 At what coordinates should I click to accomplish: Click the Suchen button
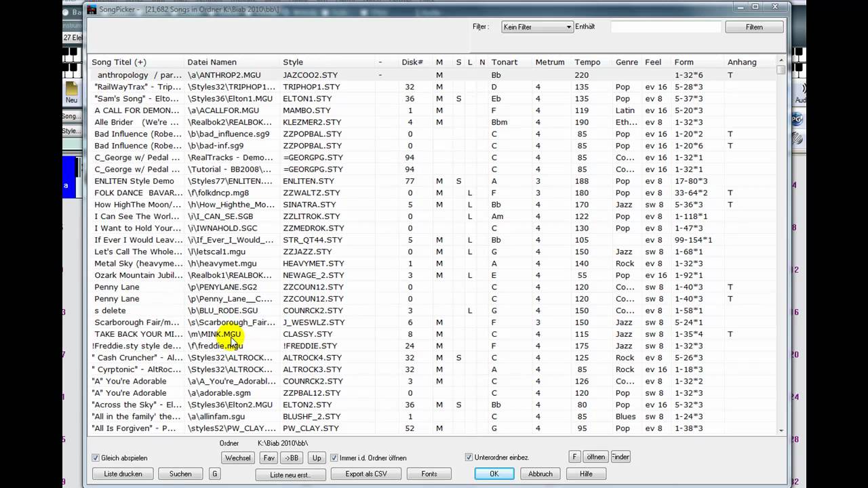coord(180,474)
